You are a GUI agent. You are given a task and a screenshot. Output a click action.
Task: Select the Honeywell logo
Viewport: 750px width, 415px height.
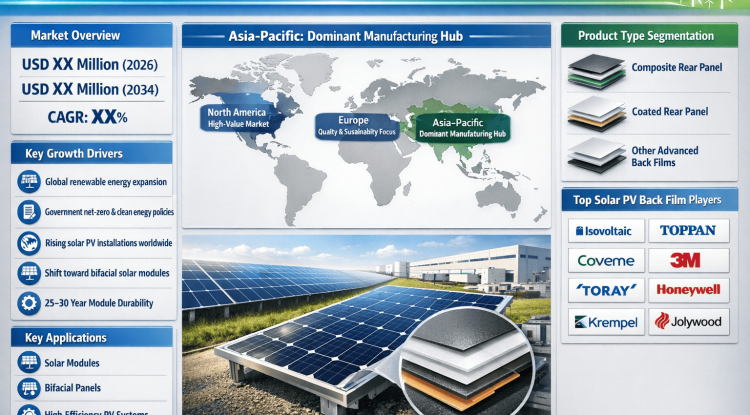click(x=688, y=290)
